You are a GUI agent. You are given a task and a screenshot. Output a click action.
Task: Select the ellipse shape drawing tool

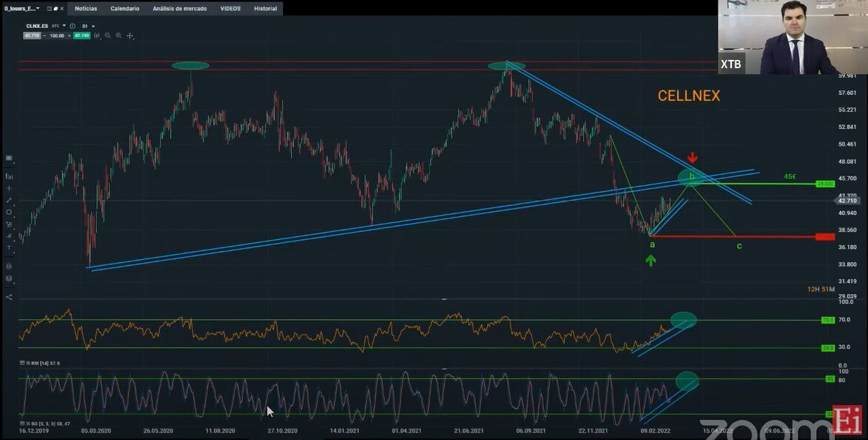[9, 212]
